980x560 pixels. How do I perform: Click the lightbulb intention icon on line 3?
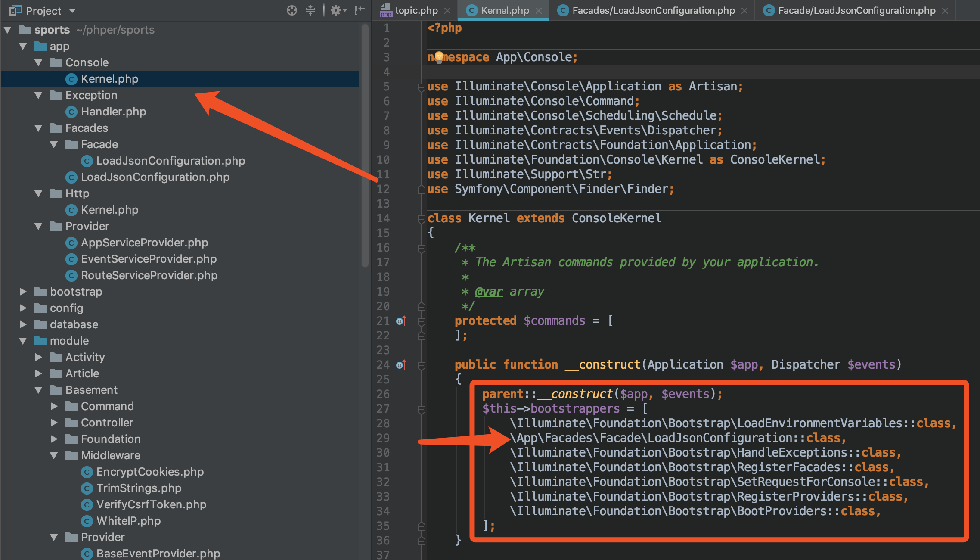pyautogui.click(x=439, y=56)
